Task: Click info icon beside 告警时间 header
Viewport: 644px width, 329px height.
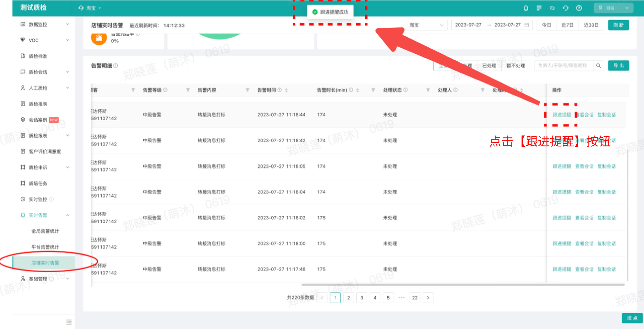Action: coord(279,90)
